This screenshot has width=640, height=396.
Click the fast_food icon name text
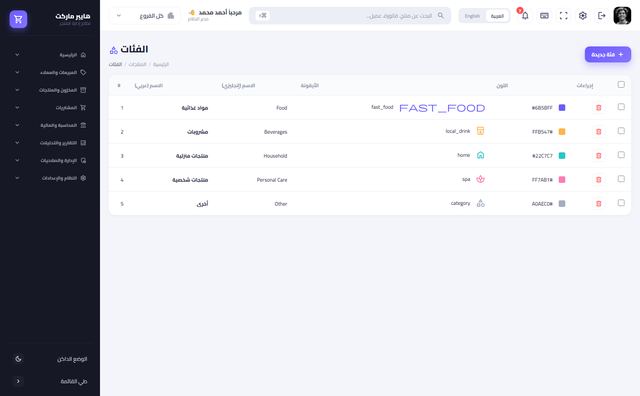(x=382, y=107)
